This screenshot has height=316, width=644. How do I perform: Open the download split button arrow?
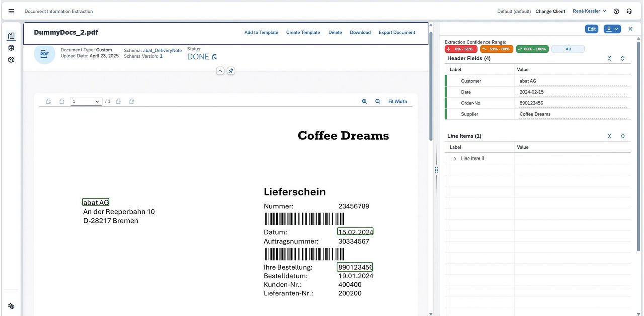point(617,29)
